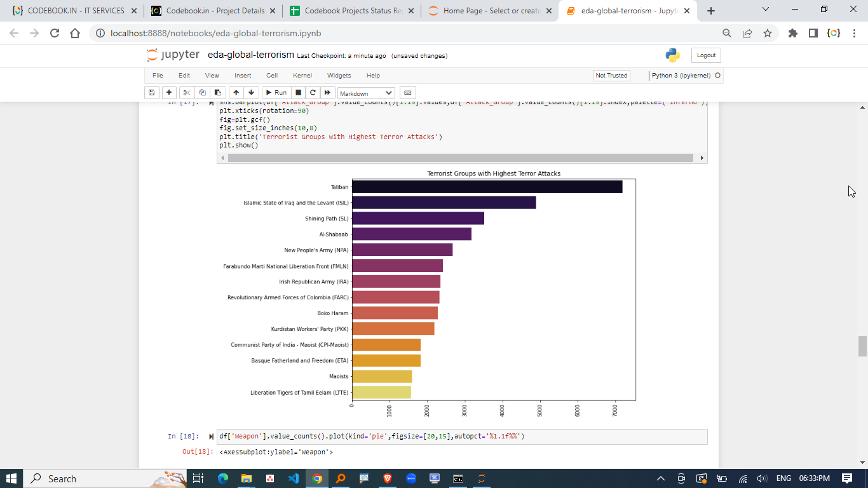
Task: Open Microsoft Edge from the taskbar
Action: (222, 478)
